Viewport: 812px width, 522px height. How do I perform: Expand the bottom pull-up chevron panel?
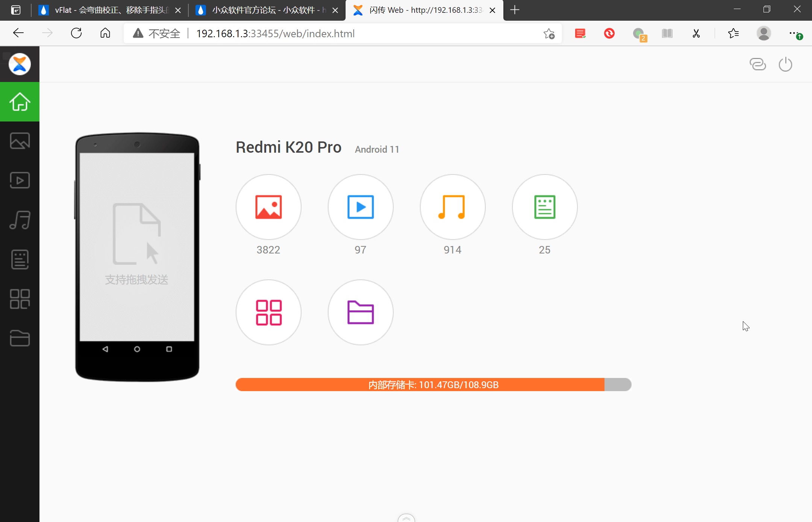click(x=406, y=518)
